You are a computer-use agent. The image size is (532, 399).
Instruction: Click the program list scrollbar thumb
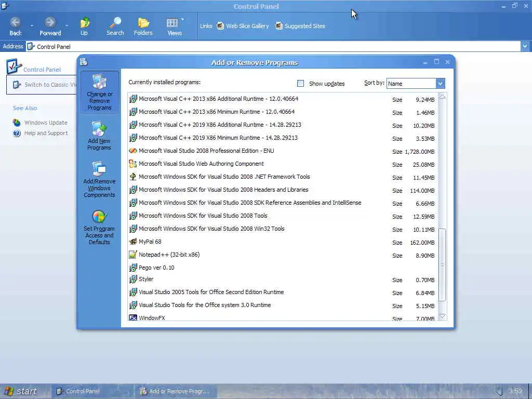click(443, 264)
